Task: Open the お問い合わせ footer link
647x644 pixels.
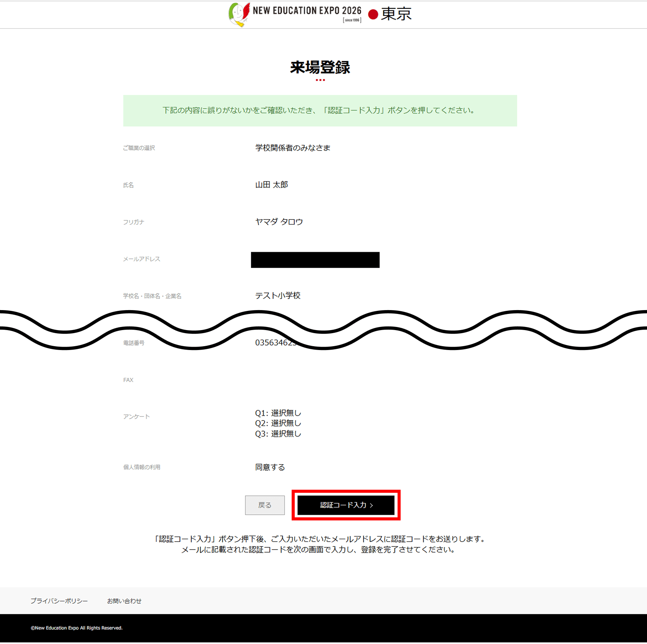Action: (124, 601)
